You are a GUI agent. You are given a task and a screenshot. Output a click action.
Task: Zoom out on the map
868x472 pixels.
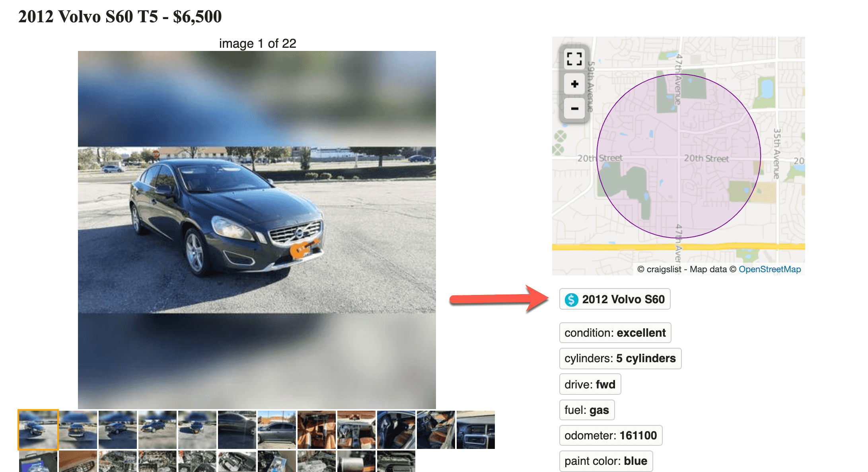574,108
